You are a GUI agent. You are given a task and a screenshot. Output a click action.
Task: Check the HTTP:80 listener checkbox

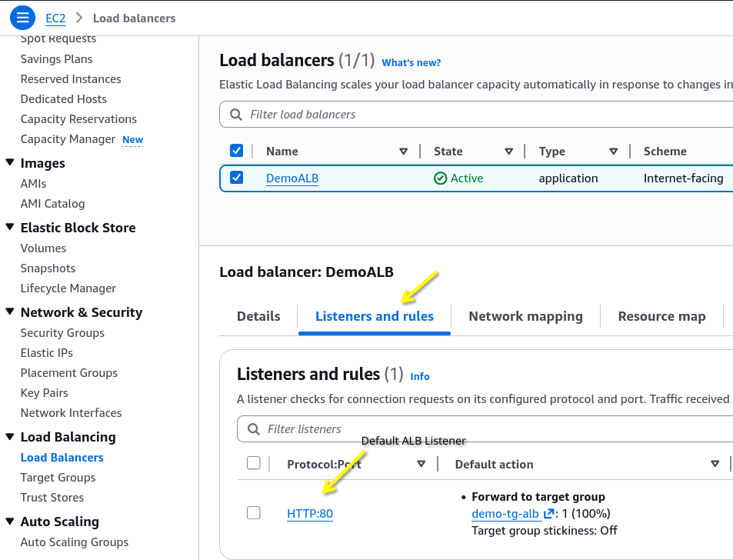(253, 513)
